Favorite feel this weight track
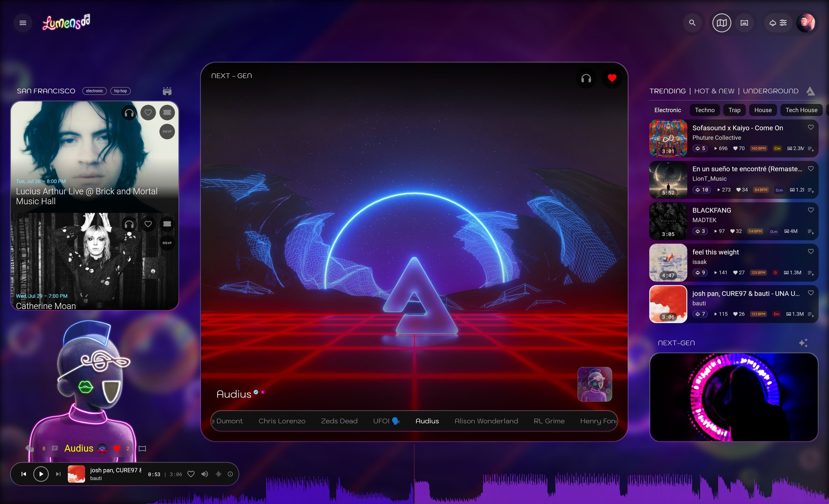 point(811,252)
